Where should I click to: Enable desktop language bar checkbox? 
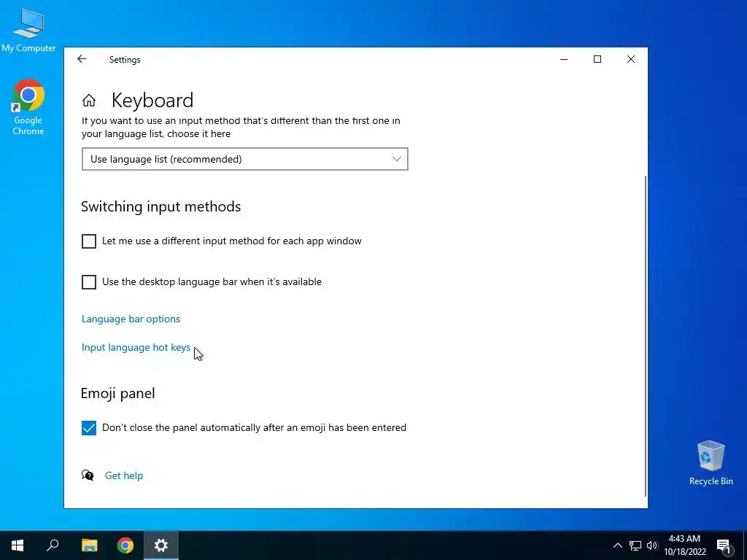[88, 282]
